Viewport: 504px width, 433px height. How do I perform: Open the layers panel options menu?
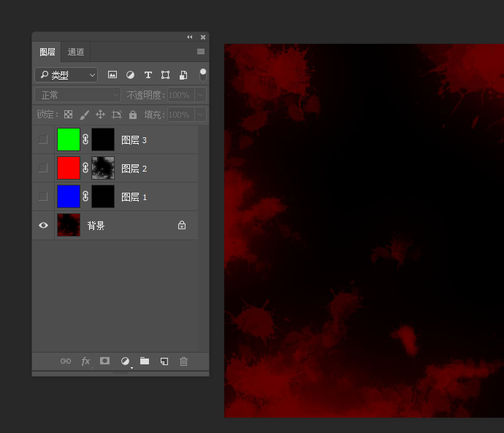201,52
